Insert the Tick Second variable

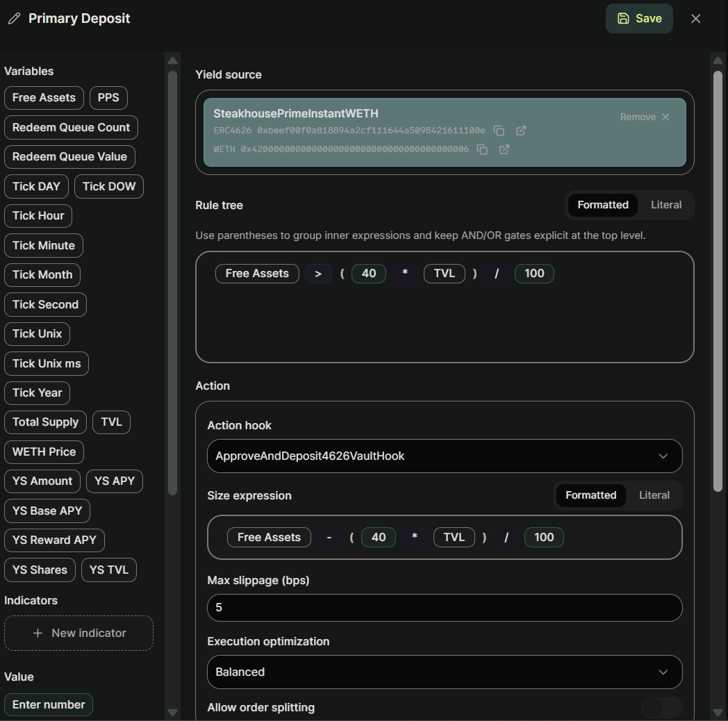[46, 304]
